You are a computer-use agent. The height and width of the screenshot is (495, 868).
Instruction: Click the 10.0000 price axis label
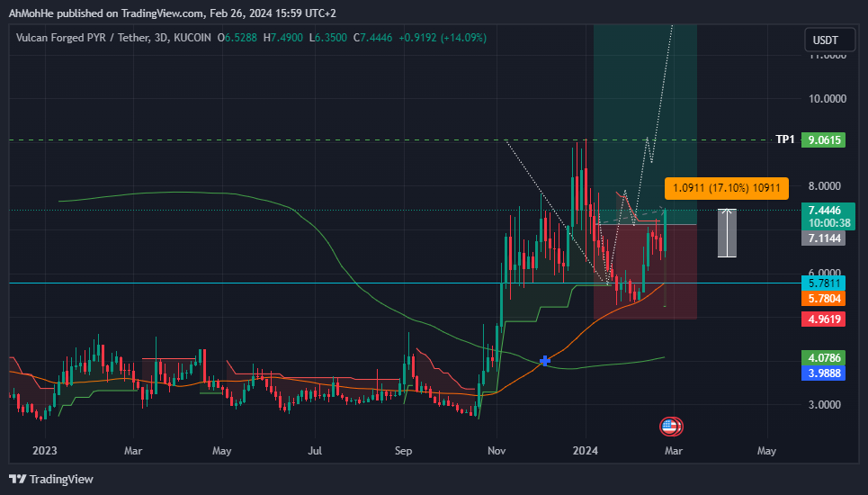click(x=827, y=99)
